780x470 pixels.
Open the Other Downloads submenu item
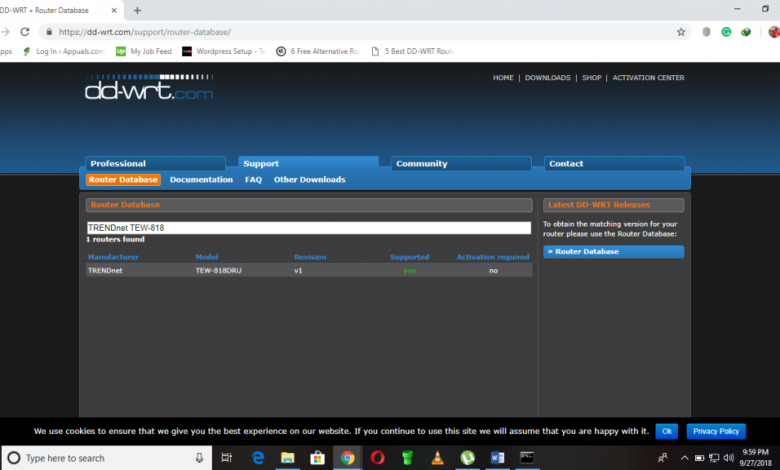309,180
